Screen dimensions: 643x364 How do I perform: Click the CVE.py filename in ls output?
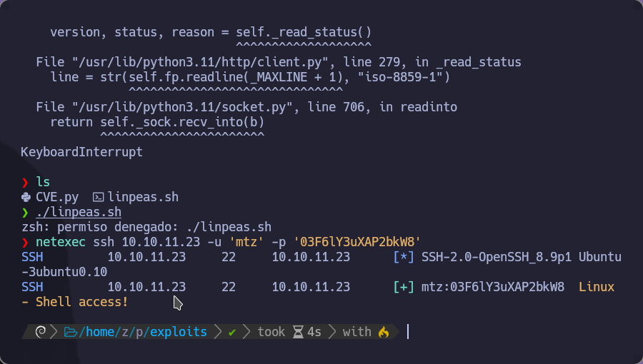coord(57,197)
